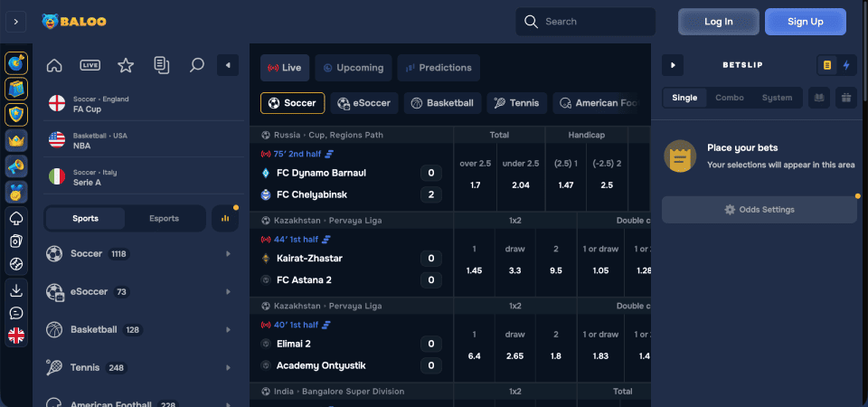Open the blue gift bag sidebar icon
868x407 pixels.
coord(16,89)
